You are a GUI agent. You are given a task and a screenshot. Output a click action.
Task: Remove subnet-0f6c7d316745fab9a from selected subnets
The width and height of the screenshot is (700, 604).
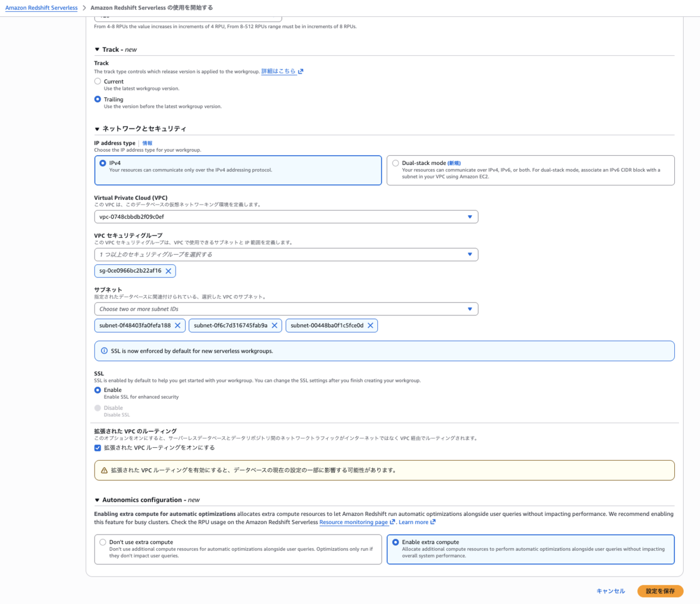point(274,325)
